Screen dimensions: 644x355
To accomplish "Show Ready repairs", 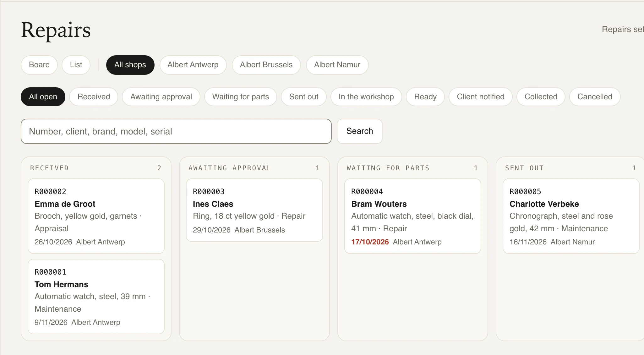I will [x=425, y=97].
